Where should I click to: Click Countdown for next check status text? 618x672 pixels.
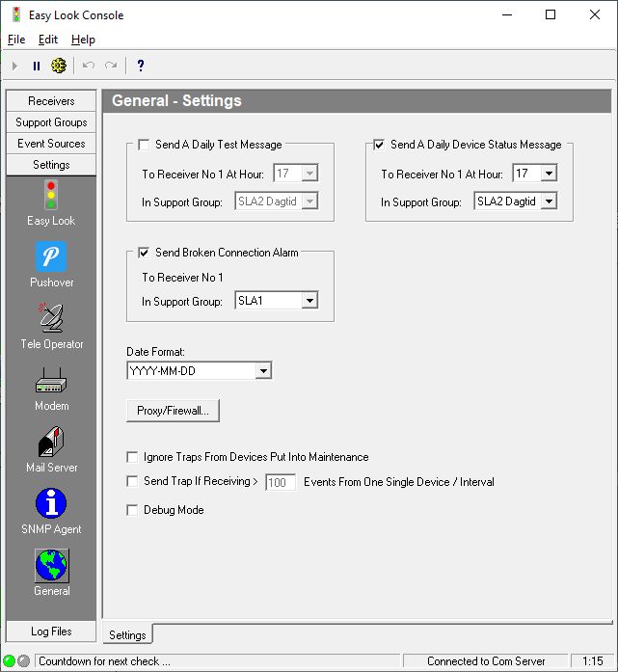104,661
